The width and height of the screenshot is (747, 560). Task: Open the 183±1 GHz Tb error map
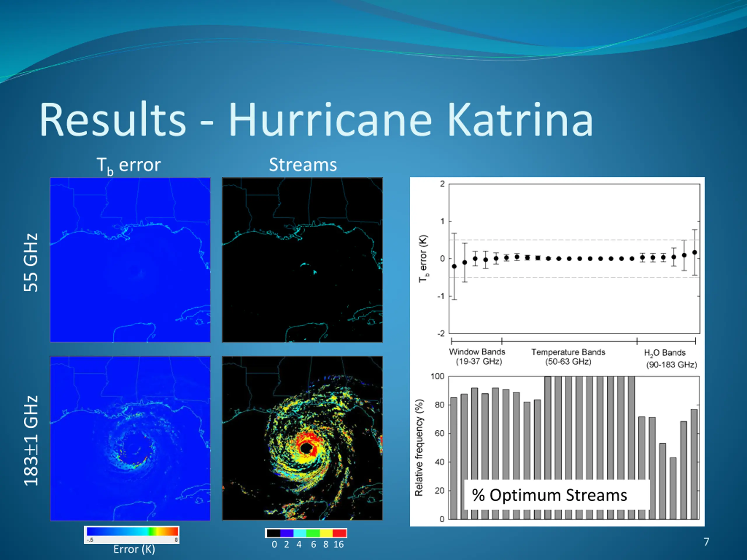[130, 438]
